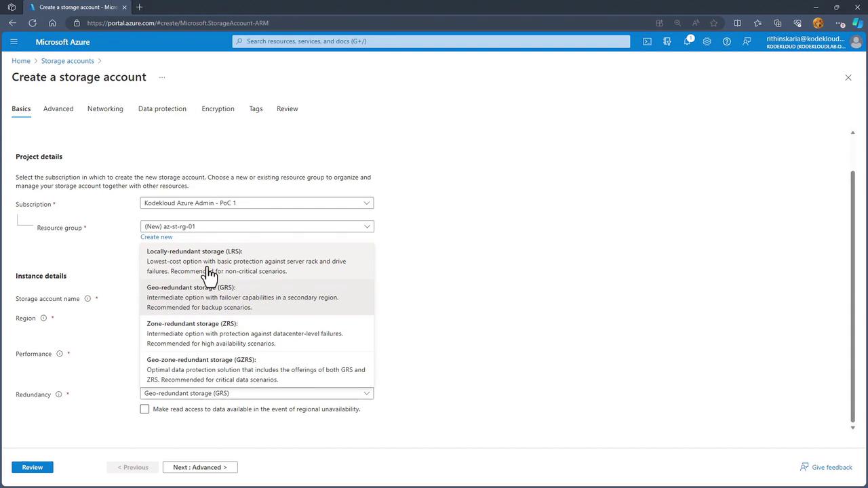Show info tooltip for Region
868x488 pixels.
point(43,318)
